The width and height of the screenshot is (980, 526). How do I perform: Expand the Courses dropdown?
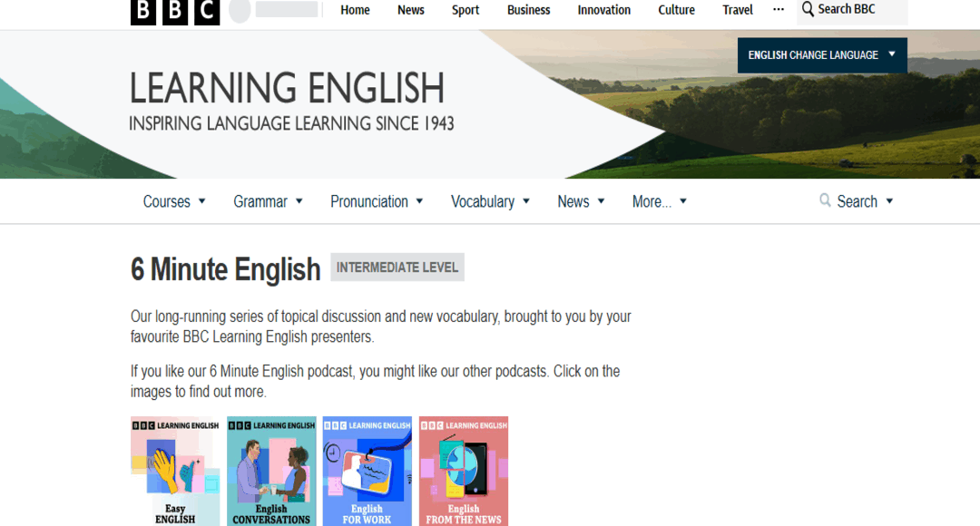tap(173, 201)
